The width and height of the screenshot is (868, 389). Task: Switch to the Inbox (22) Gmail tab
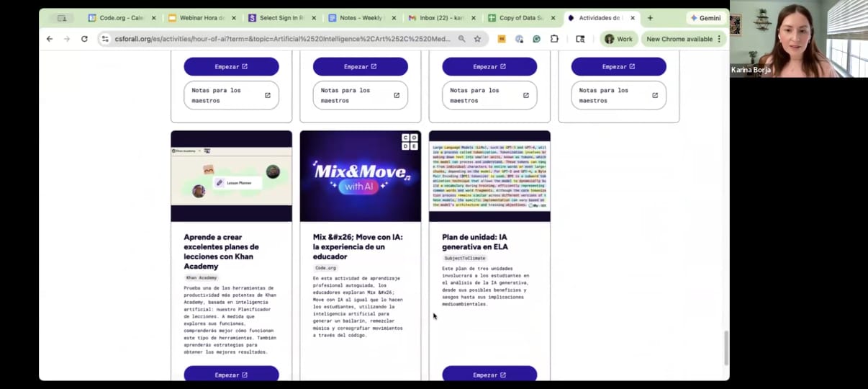click(x=438, y=18)
